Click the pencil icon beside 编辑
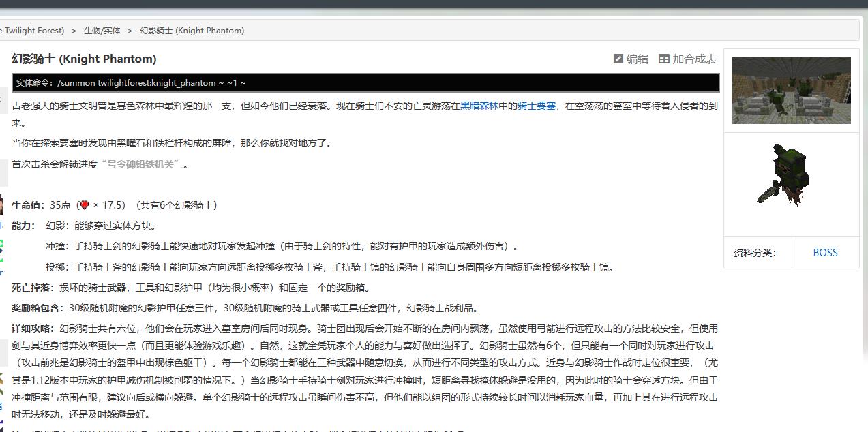 618,59
